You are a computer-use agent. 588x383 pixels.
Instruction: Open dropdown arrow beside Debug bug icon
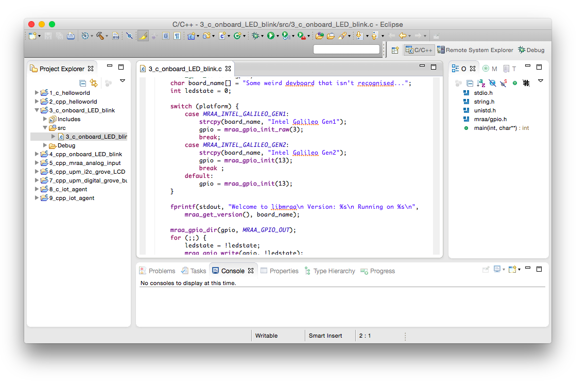coord(262,37)
